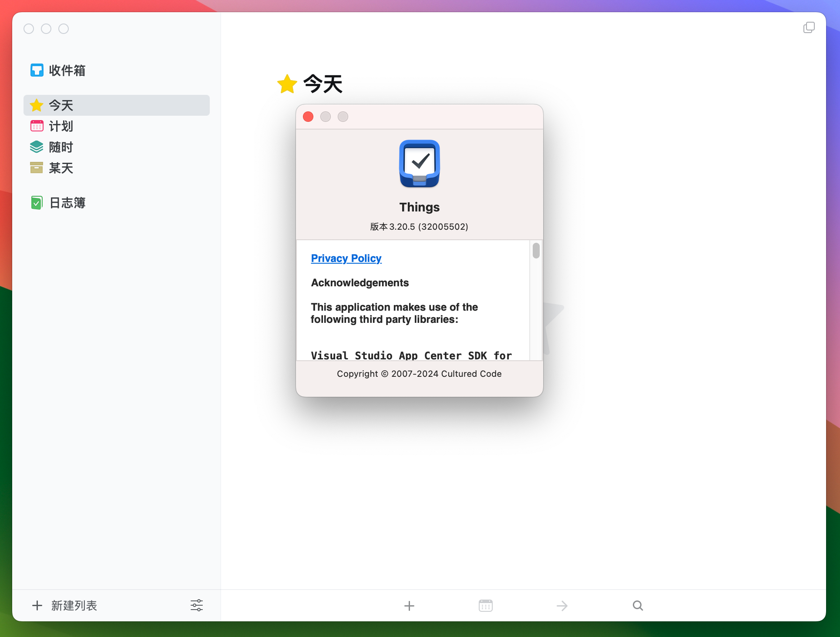Viewport: 840px width, 637px height.
Task: Open the Privacy Policy link
Action: (346, 258)
